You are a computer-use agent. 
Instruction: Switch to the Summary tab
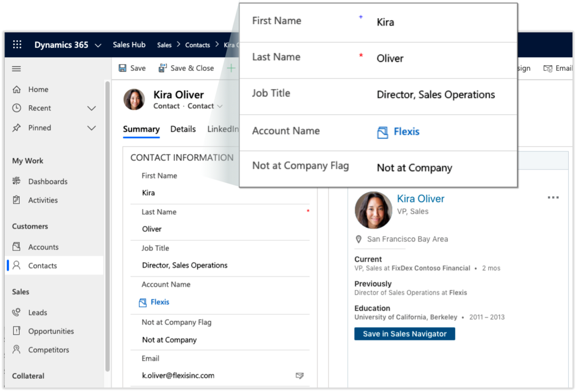[141, 129]
